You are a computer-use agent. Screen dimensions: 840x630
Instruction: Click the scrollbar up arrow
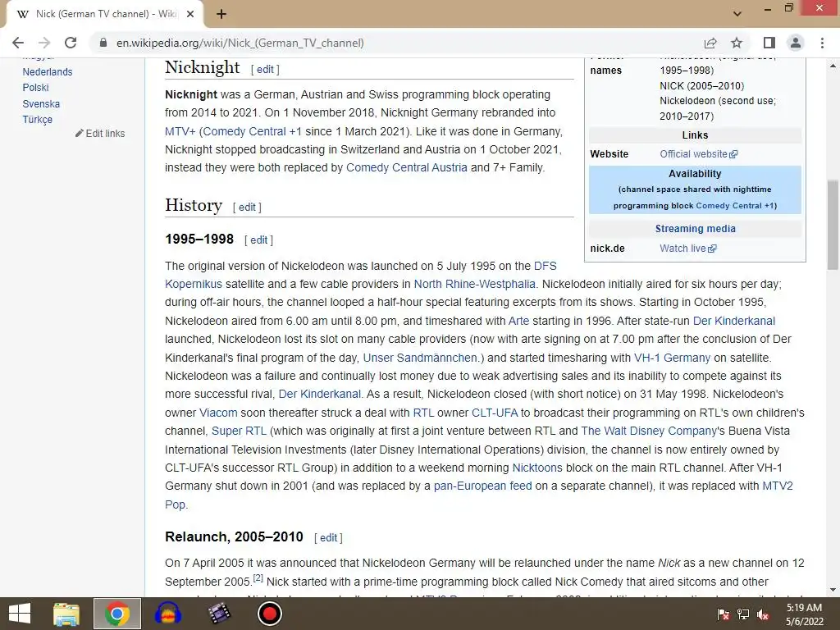(x=833, y=66)
